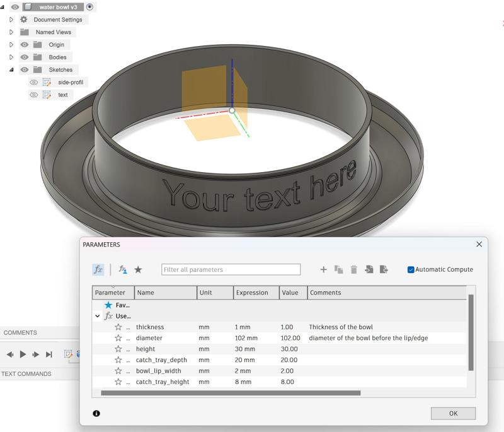Click the model parameters filter icon
This screenshot has width=504, height=432.
[122, 269]
